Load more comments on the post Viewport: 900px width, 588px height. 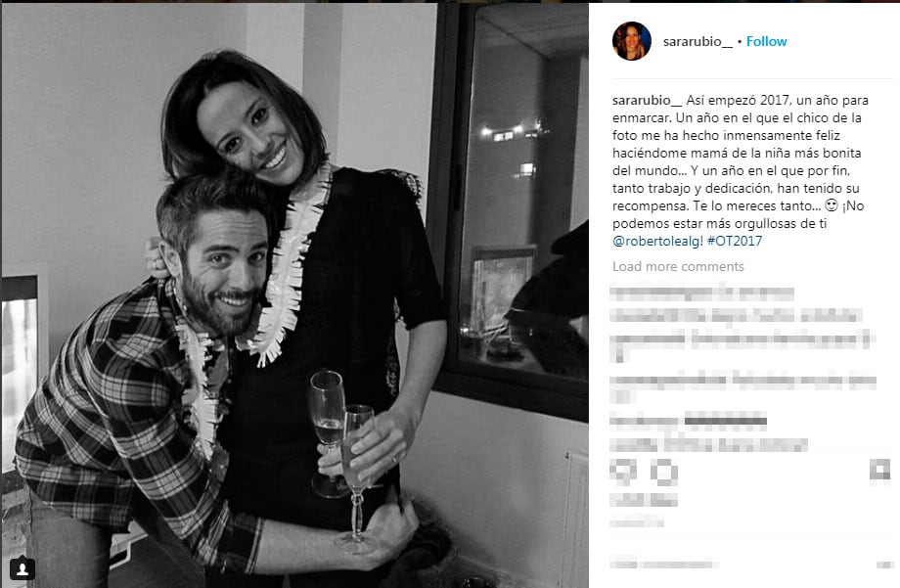click(x=678, y=266)
